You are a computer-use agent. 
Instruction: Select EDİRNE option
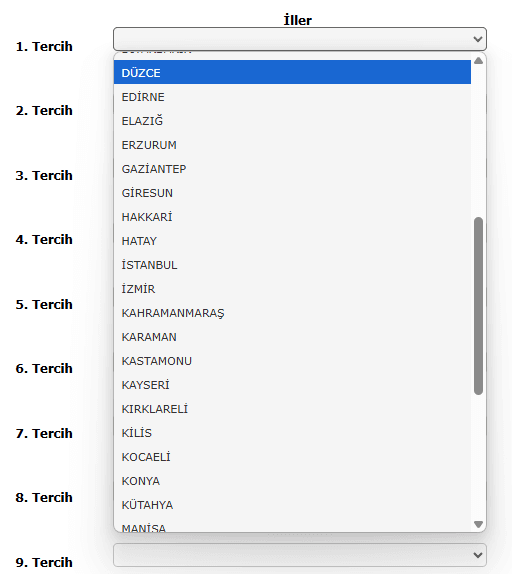point(292,97)
